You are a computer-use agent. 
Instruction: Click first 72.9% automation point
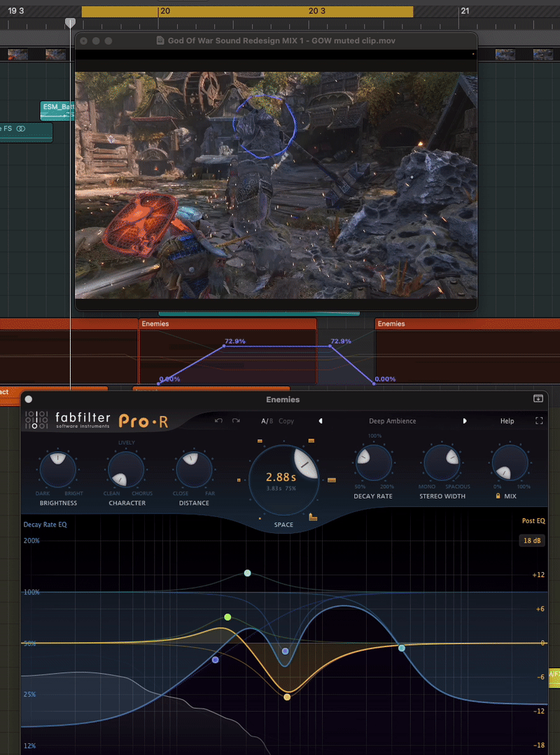point(223,346)
